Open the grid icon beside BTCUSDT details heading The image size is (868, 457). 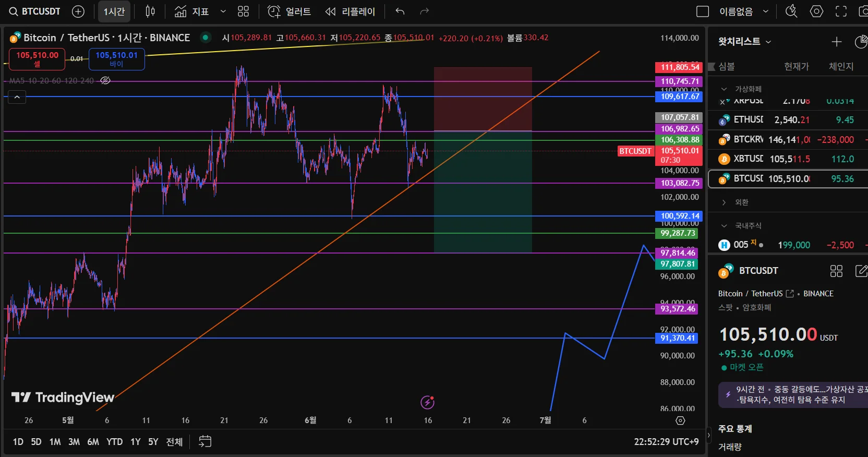tap(836, 271)
